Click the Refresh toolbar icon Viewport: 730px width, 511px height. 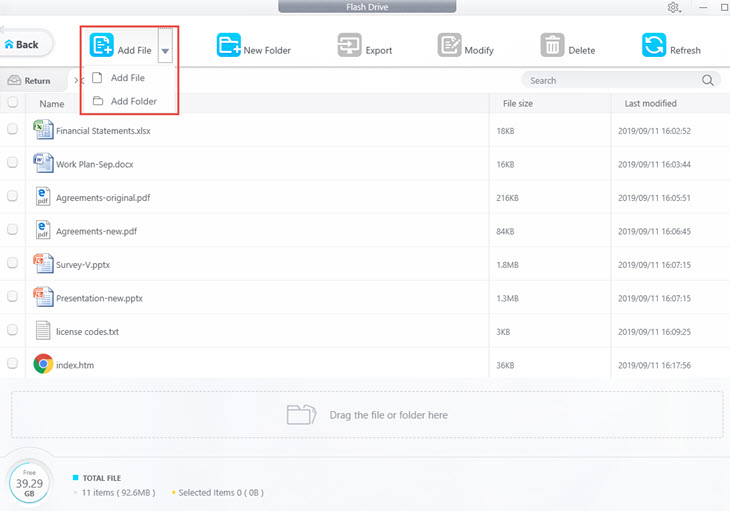654,45
